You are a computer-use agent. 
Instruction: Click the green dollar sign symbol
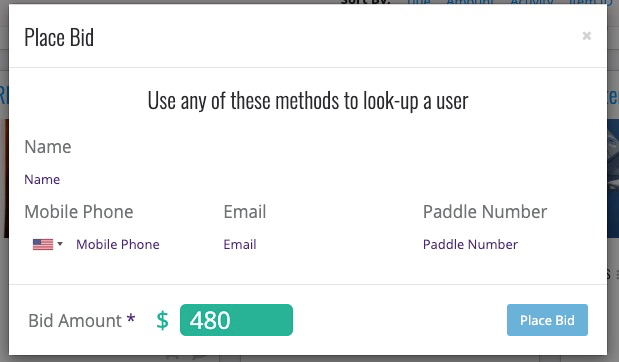tap(162, 320)
